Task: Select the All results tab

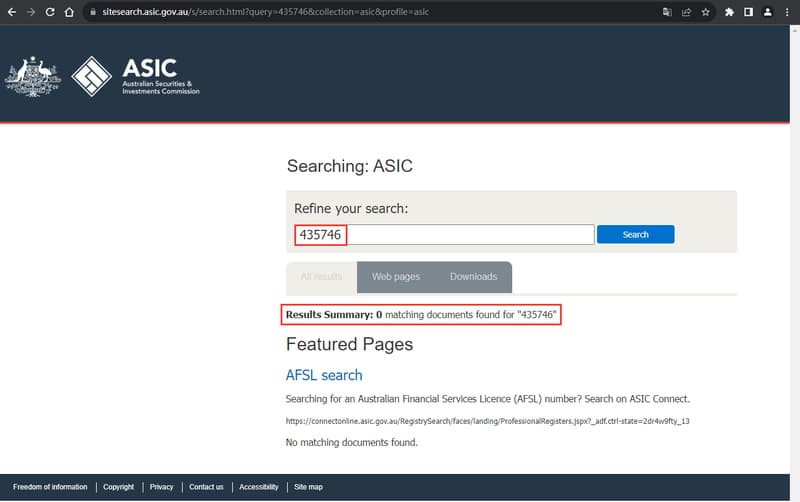Action: click(321, 277)
